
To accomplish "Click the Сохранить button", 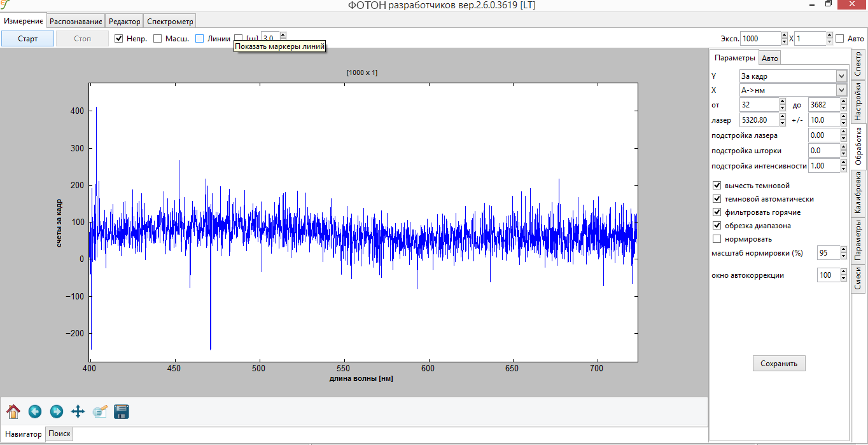I will click(779, 364).
